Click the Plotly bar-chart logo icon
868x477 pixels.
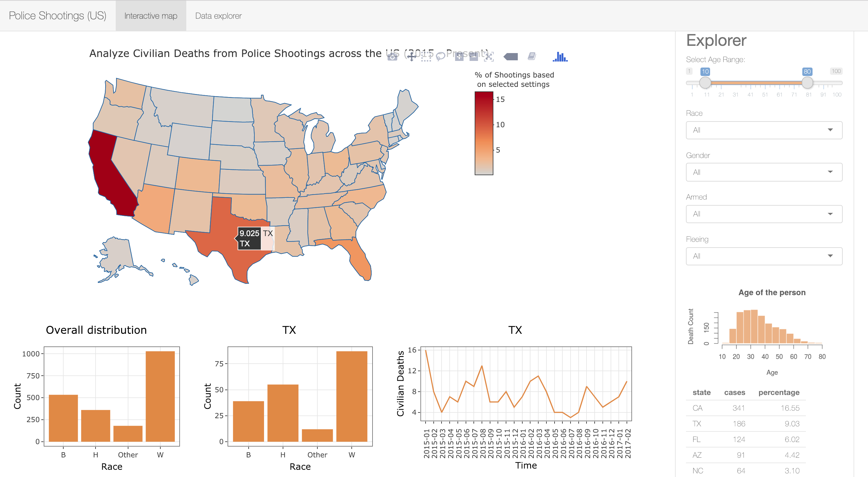[560, 57]
